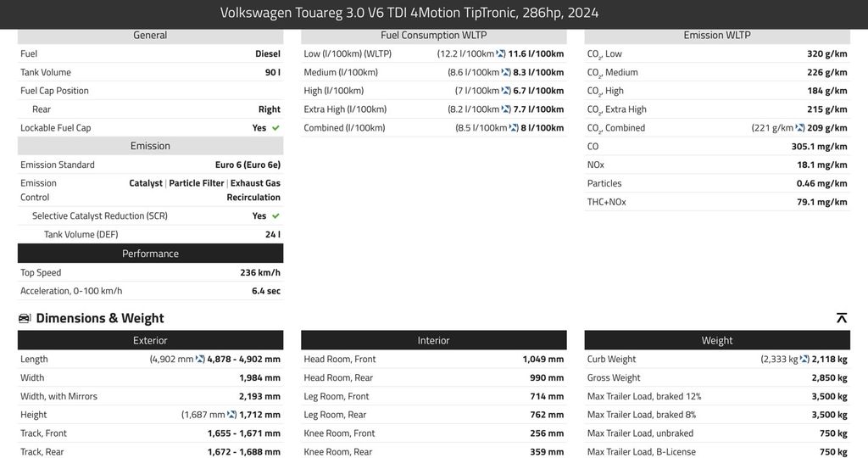Image resolution: width=868 pixels, height=458 pixels.
Task: Collapse the Dimensions & Weight section arrow
Action: tap(842, 318)
